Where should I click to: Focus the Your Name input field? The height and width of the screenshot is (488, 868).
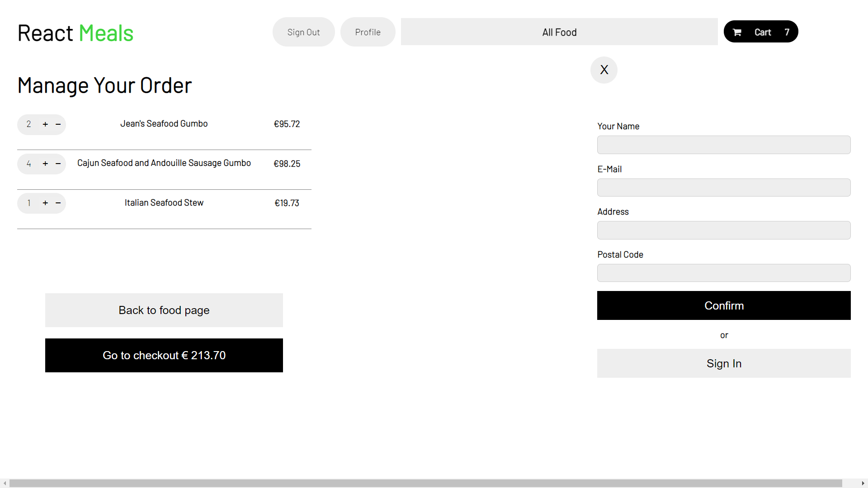724,145
